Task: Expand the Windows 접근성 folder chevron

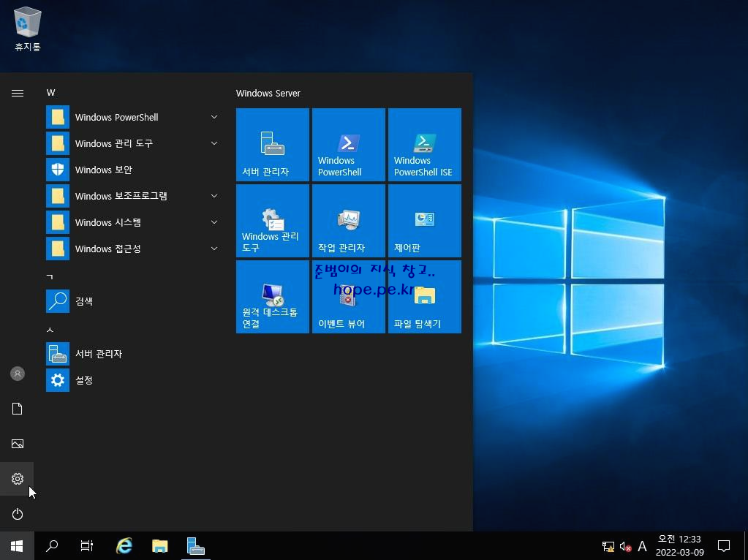Action: 214,248
